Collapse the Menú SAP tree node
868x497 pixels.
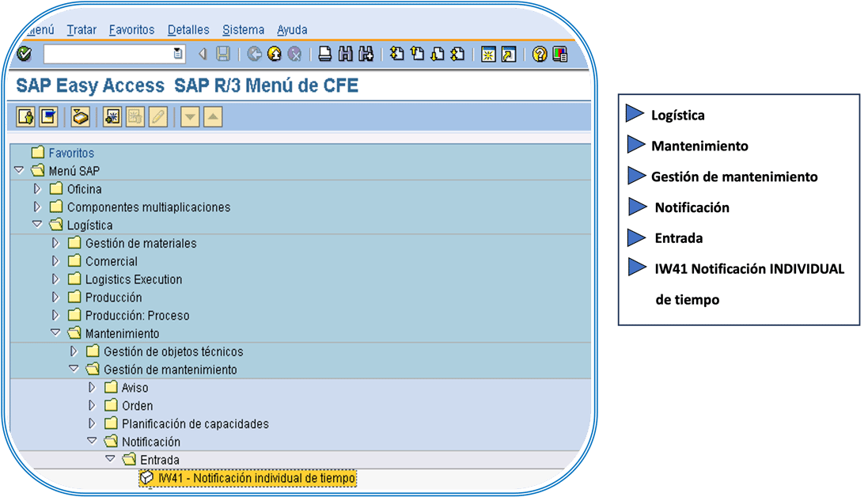tap(19, 170)
